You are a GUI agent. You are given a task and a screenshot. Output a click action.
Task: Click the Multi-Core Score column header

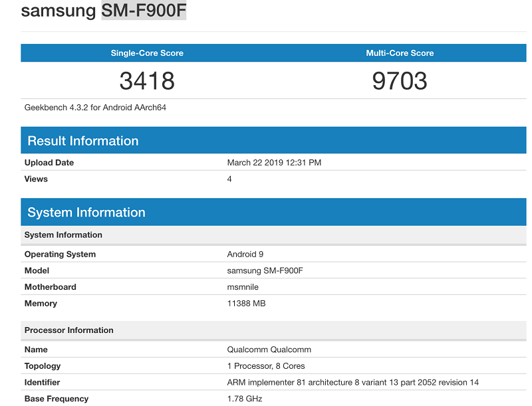(x=399, y=52)
